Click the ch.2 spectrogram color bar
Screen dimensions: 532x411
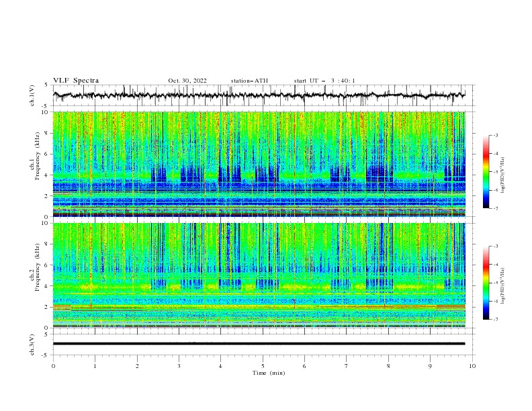click(486, 283)
